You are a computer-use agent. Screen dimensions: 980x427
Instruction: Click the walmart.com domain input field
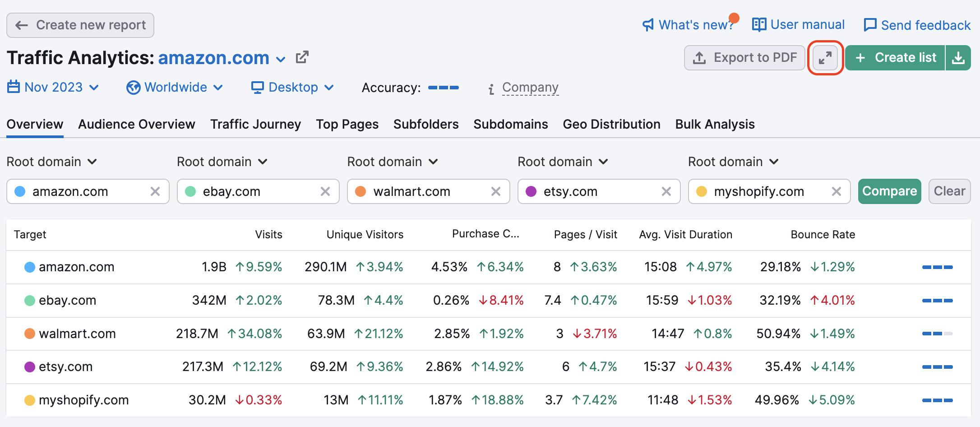[x=429, y=191]
